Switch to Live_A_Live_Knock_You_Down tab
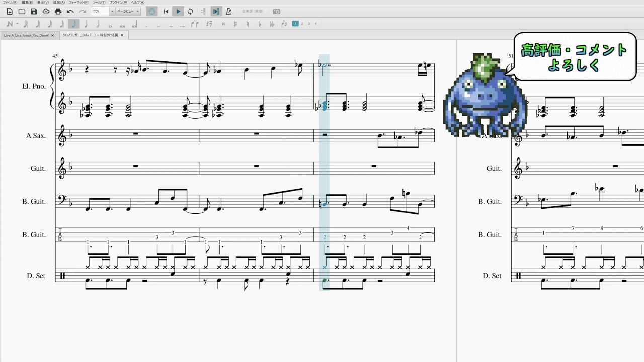Viewport: 644px width, 362px height. point(26,35)
